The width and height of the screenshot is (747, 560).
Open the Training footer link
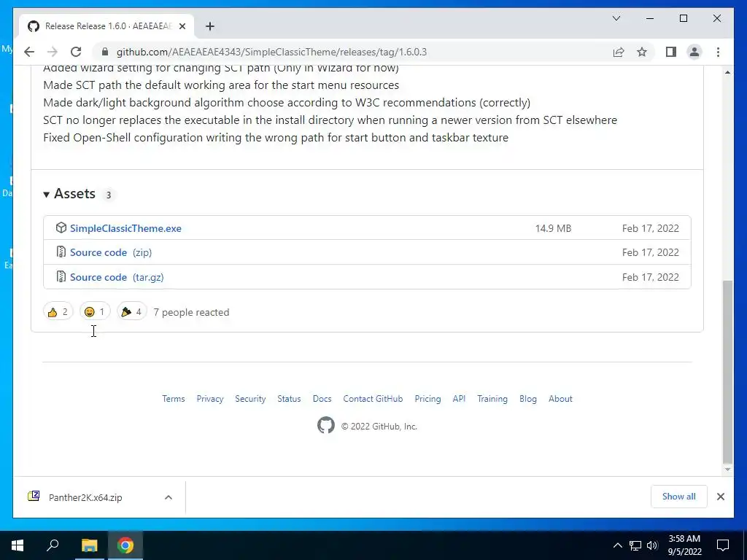[492, 399]
